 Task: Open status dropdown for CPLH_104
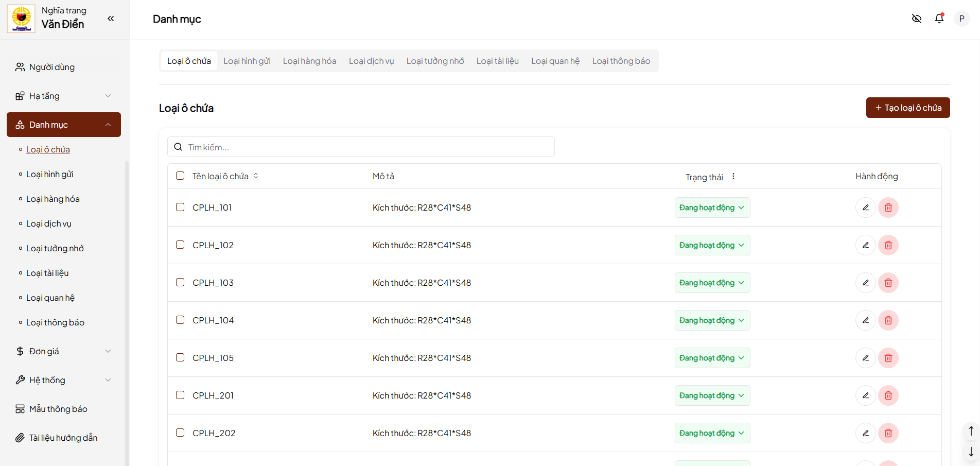click(712, 320)
